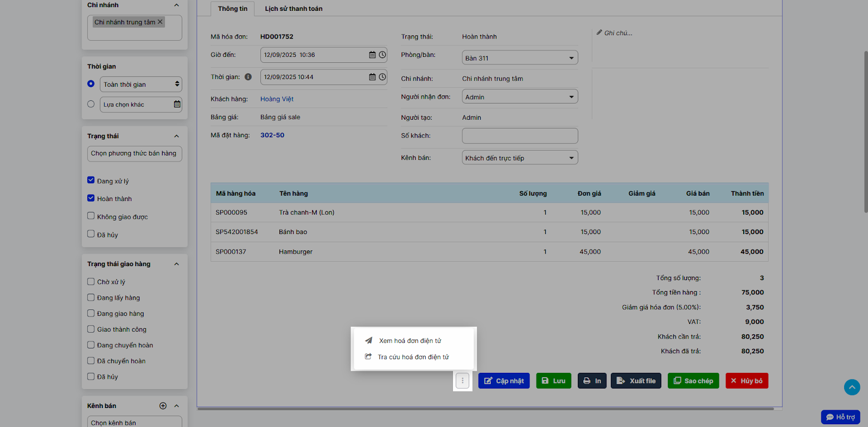Uncheck the Hoàn thành status checkbox
Viewport: 868px width, 427px height.
click(x=91, y=198)
